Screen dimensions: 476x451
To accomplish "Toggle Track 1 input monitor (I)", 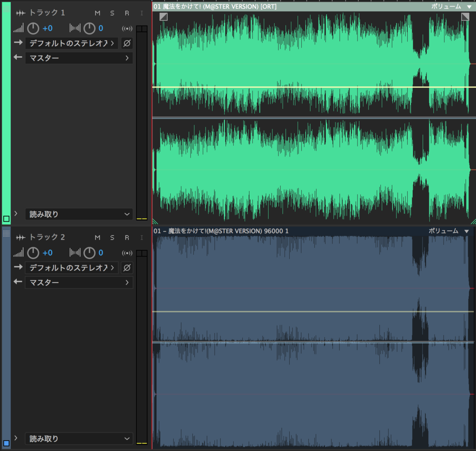I will point(141,13).
